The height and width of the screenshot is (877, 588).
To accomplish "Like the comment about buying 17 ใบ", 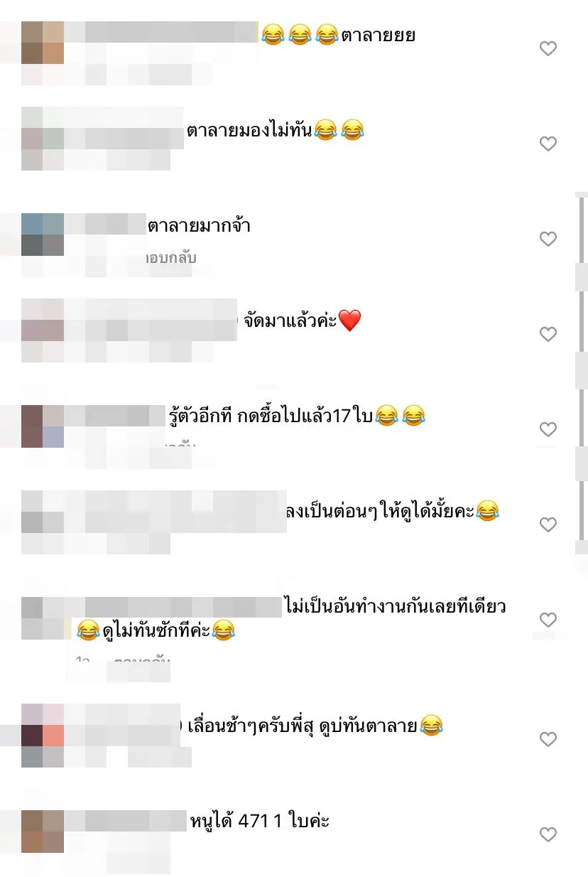I will (x=548, y=429).
